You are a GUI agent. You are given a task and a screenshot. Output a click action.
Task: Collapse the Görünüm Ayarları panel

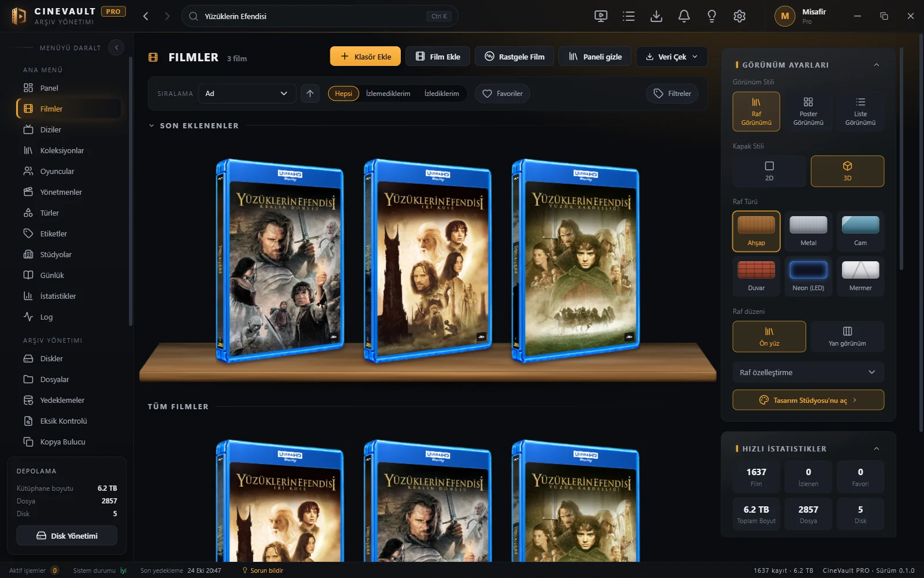877,65
